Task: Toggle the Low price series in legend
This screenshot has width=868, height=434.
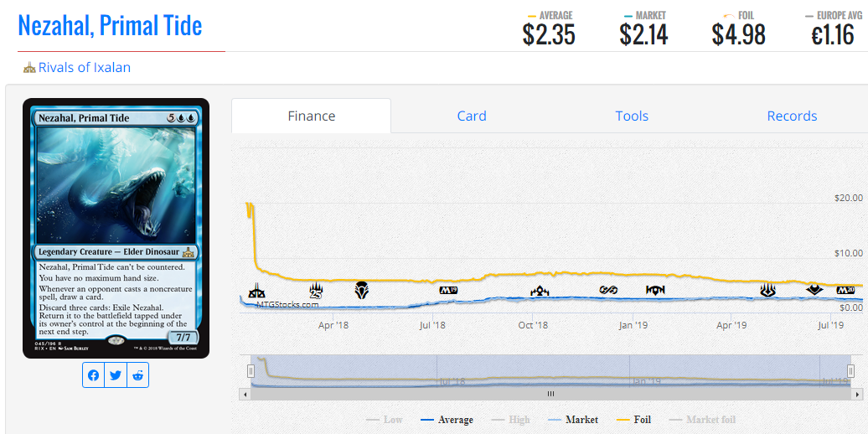Action: pyautogui.click(x=385, y=420)
